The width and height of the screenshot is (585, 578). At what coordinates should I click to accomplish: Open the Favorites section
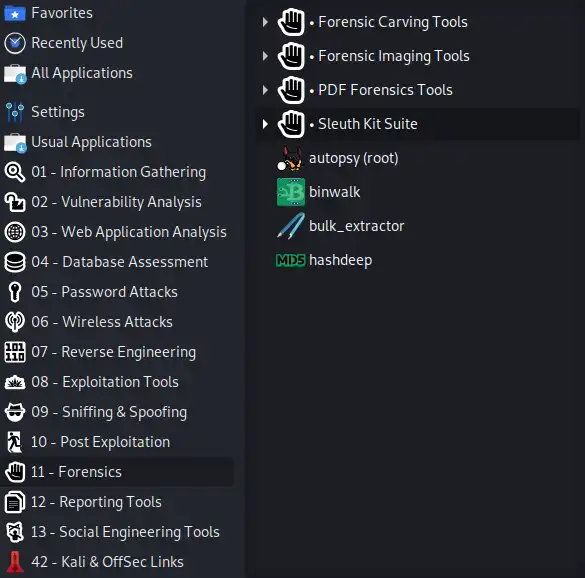tap(117, 13)
